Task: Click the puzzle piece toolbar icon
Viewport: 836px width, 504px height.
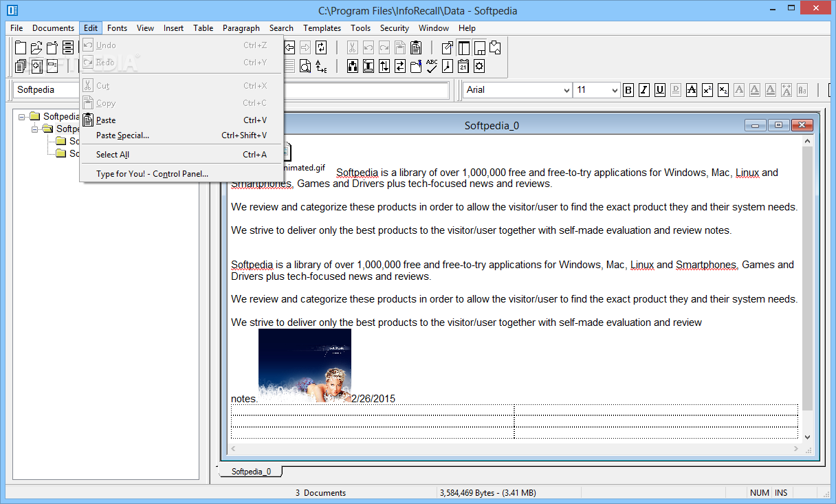Action: tap(495, 47)
